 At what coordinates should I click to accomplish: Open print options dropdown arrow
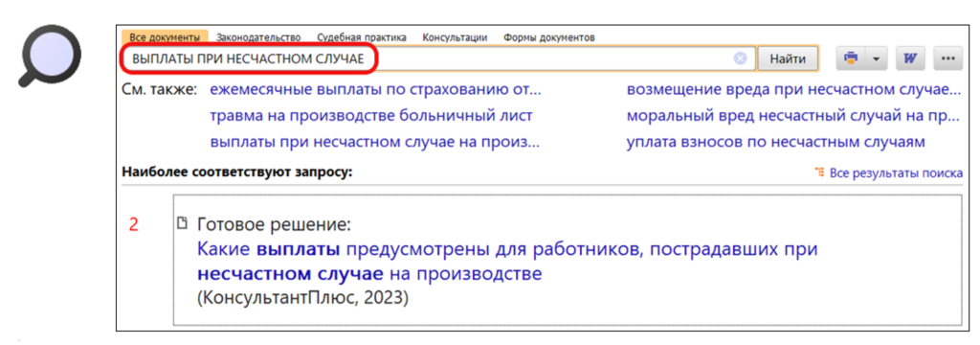pos(876,58)
